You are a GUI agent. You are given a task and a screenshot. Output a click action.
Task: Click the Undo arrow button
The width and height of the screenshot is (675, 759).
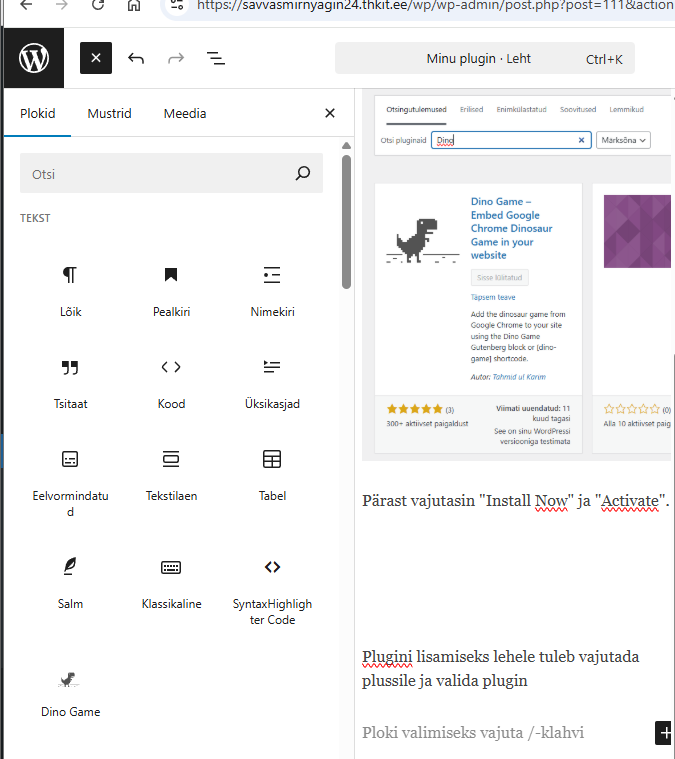pos(136,58)
